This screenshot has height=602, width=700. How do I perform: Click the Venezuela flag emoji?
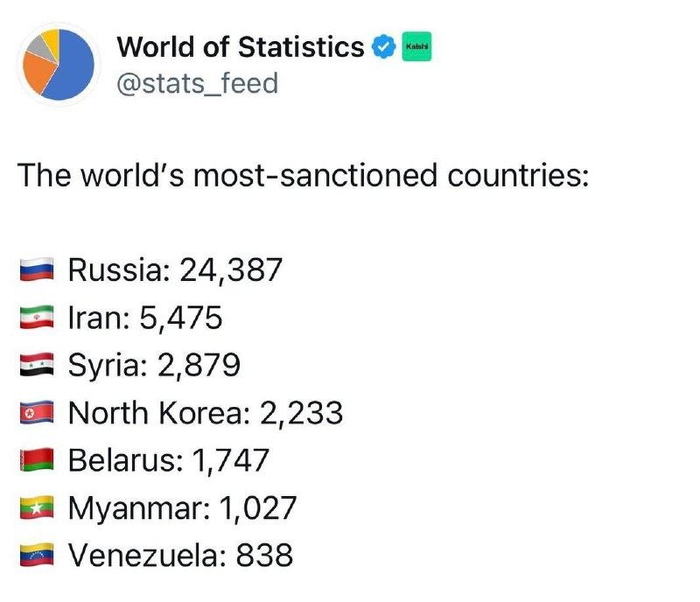pos(38,555)
